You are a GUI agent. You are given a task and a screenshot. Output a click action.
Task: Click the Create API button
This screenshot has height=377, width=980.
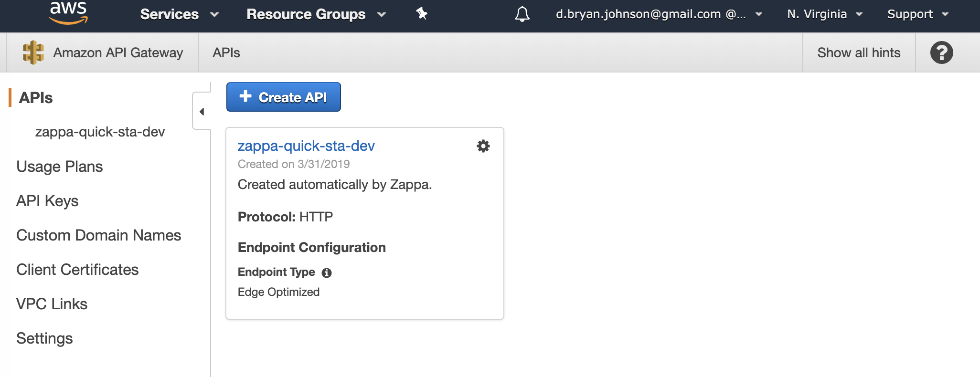click(283, 97)
